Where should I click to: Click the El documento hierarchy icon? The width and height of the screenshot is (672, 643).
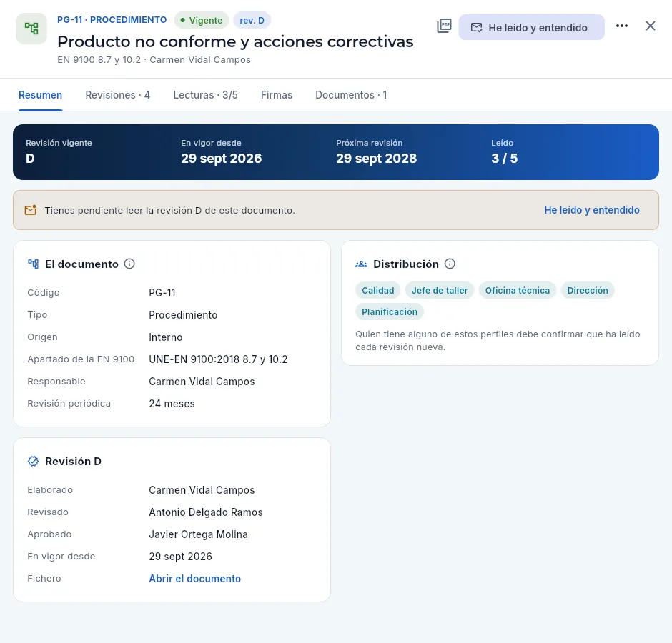pos(33,264)
